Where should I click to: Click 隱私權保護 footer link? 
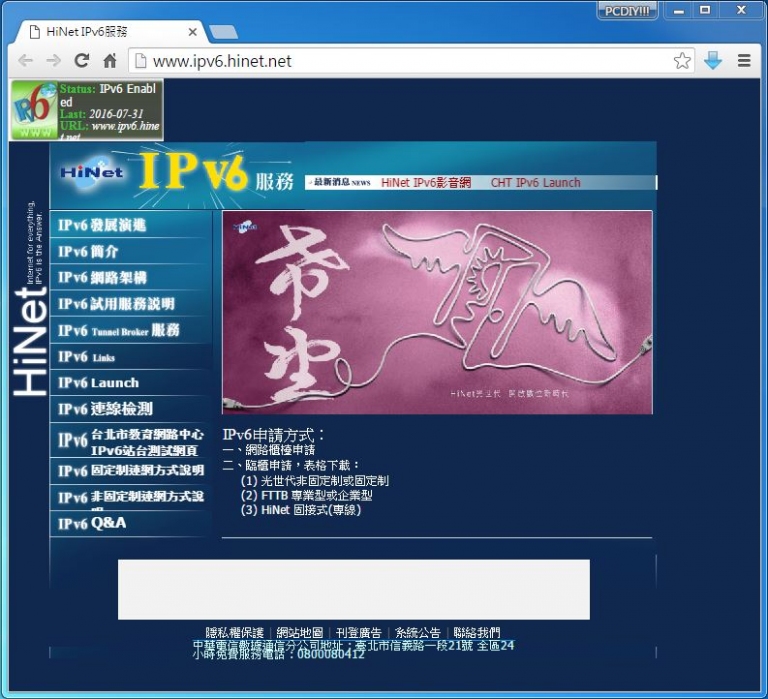click(x=235, y=632)
